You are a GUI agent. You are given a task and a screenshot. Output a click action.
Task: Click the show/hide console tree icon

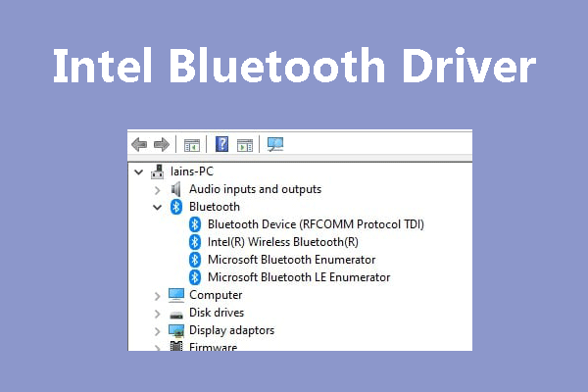pyautogui.click(x=192, y=144)
